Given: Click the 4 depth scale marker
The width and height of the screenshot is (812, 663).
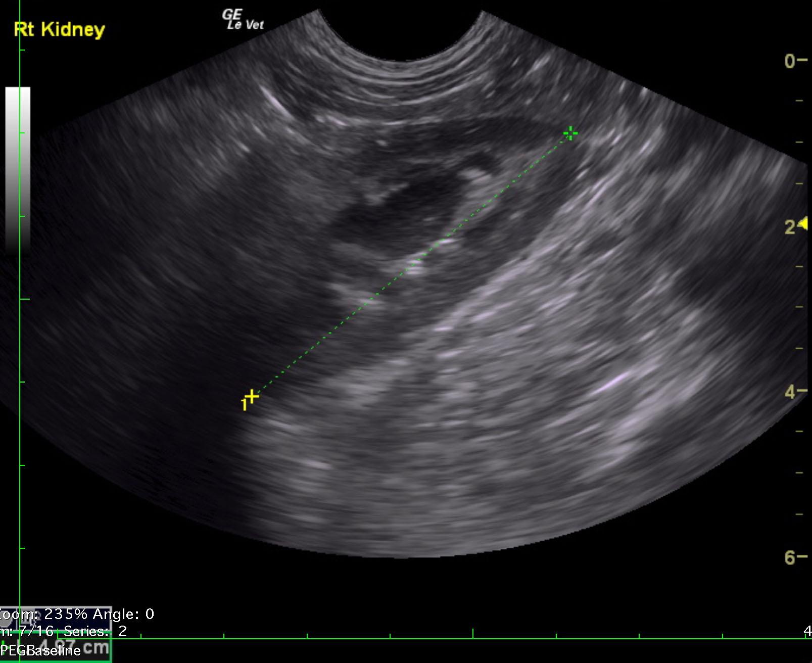Looking at the screenshot, I should [x=790, y=392].
